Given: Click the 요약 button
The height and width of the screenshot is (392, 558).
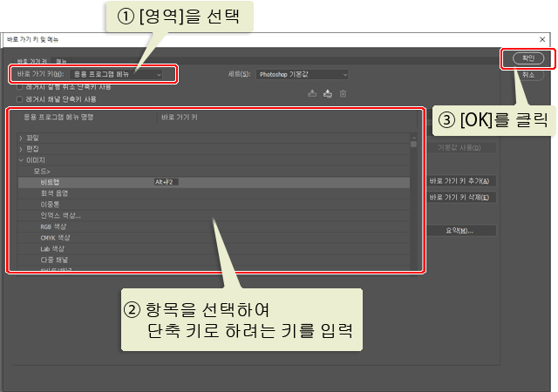Looking at the screenshot, I should [460, 231].
